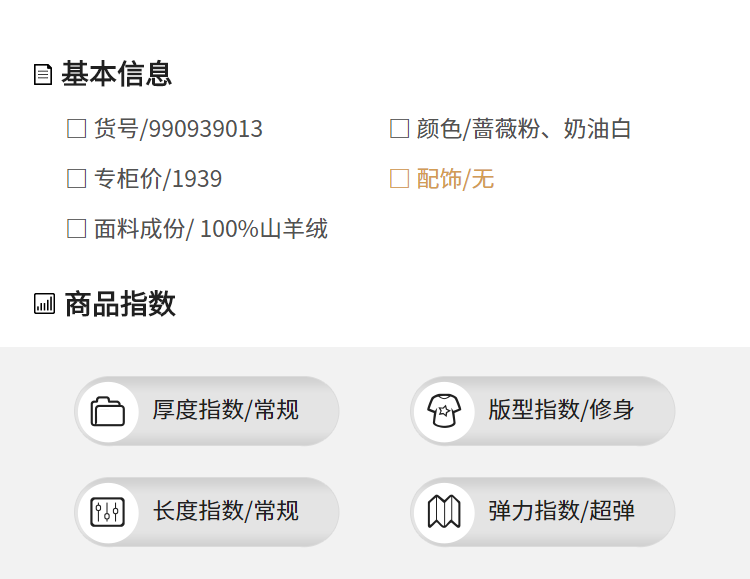
Task: Click the t-shirt icon for 版型指数
Action: [x=444, y=411]
